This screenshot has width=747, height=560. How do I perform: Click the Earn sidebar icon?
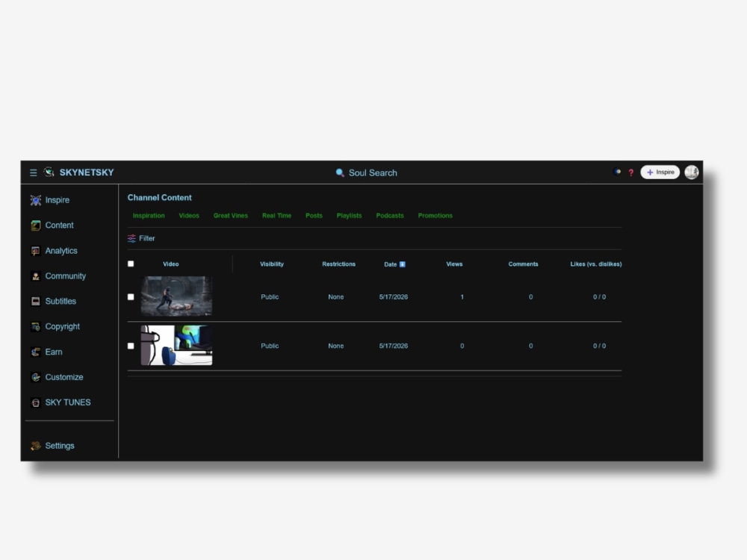pos(36,352)
